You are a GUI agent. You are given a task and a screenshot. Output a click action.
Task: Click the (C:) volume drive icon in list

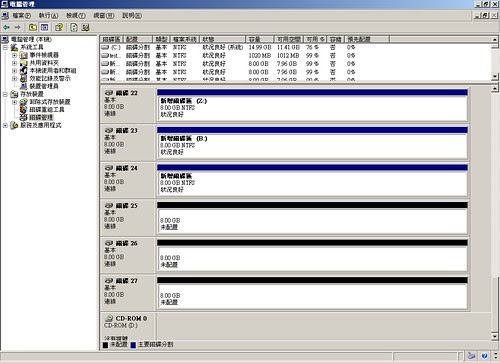105,47
